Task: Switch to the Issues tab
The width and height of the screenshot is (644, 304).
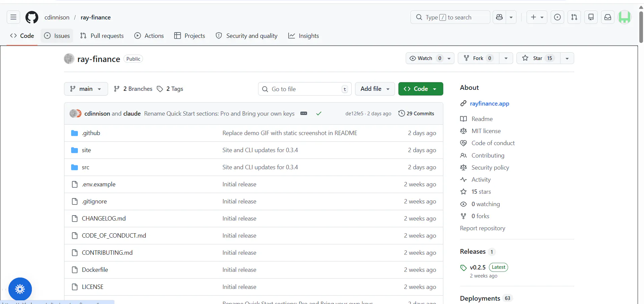Action: (57, 36)
